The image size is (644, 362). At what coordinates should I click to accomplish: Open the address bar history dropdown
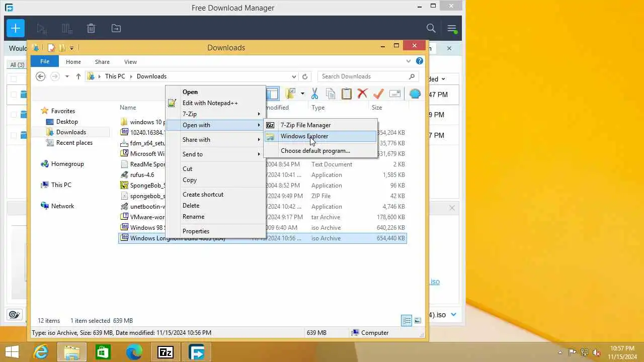click(x=294, y=76)
